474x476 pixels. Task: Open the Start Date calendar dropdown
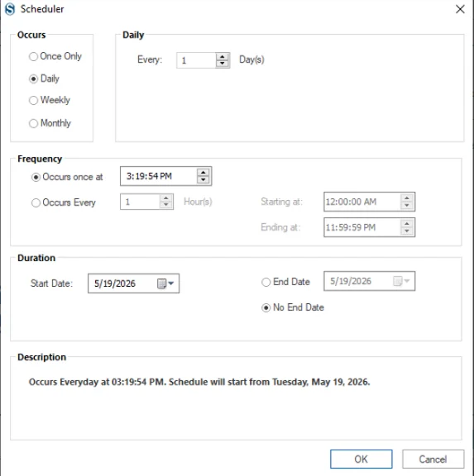coord(166,283)
